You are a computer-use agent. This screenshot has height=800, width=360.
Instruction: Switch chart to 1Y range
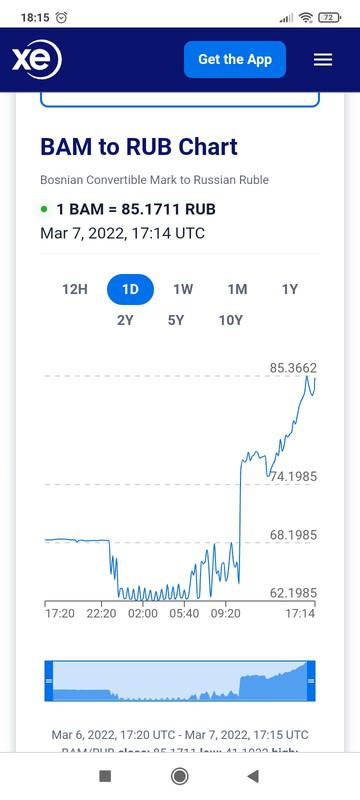(x=290, y=289)
